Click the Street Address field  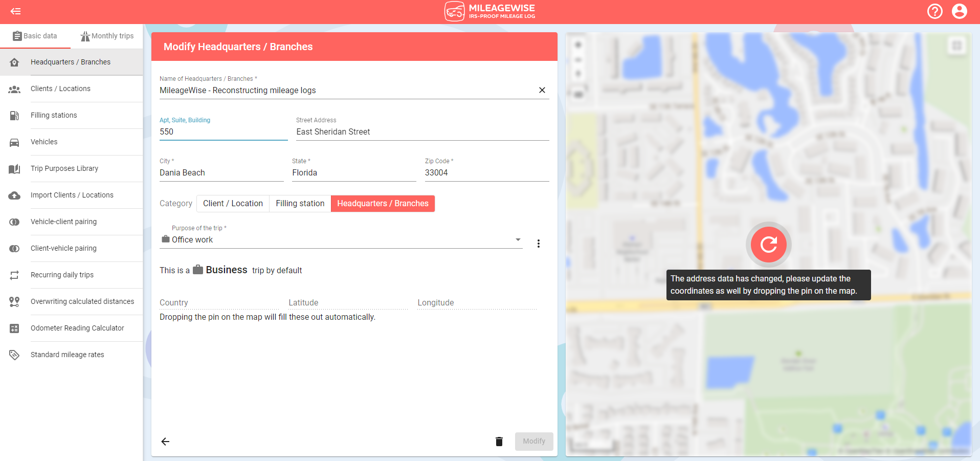(x=422, y=132)
